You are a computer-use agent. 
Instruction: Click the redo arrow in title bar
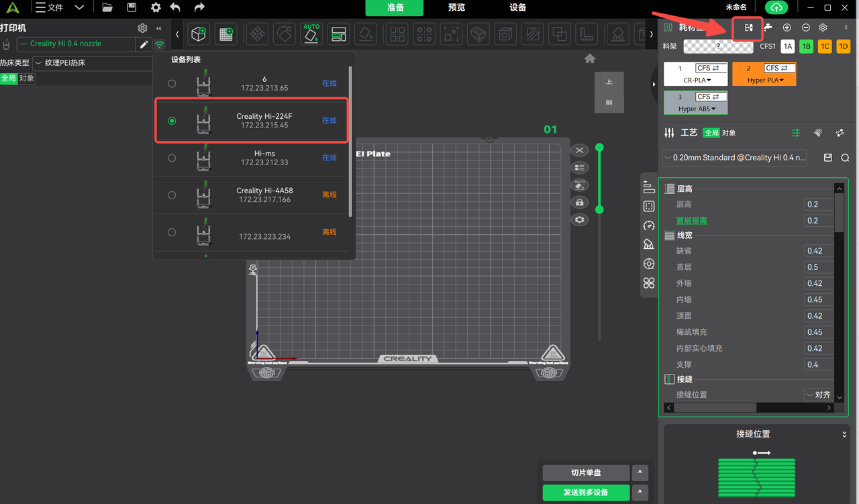tap(199, 7)
